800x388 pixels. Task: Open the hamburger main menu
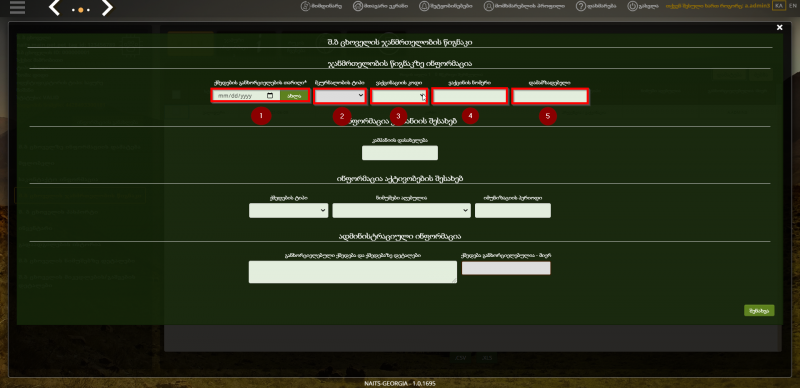(17, 7)
